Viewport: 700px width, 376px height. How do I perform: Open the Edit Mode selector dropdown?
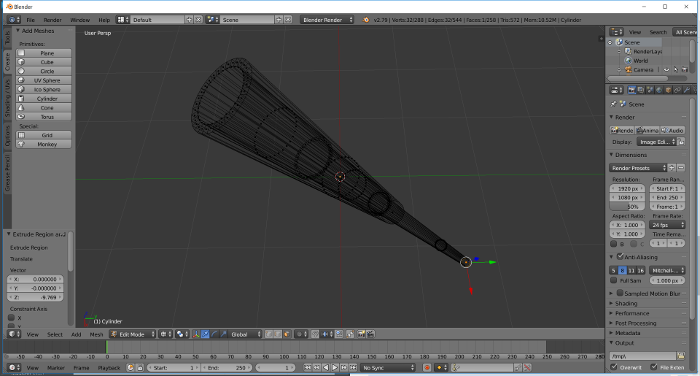point(133,334)
